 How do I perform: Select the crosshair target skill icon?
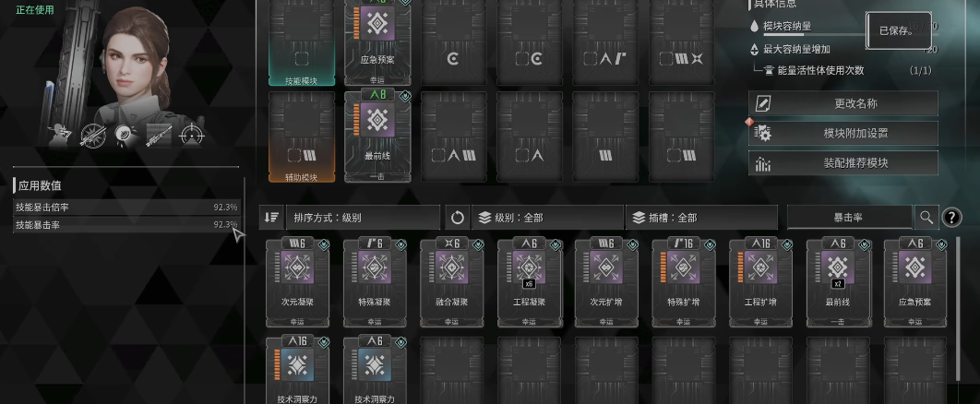pyautogui.click(x=192, y=135)
